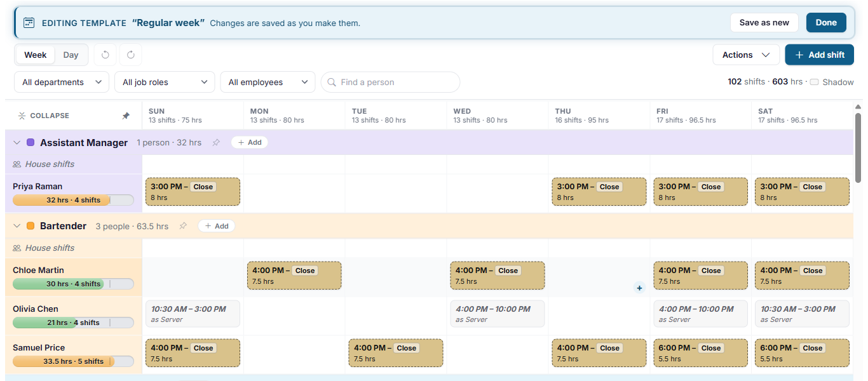Image resolution: width=868 pixels, height=381 pixels.
Task: Click the collapse arrows icon in header
Action: point(22,116)
